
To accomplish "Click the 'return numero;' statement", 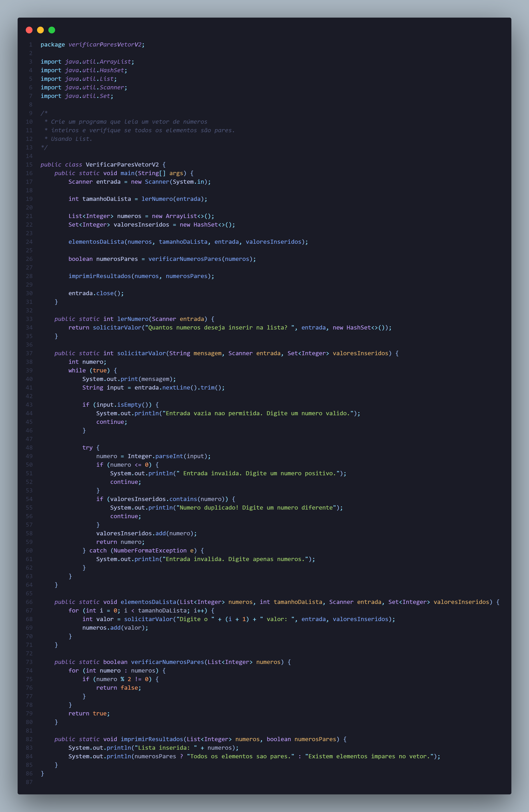I will coord(121,542).
